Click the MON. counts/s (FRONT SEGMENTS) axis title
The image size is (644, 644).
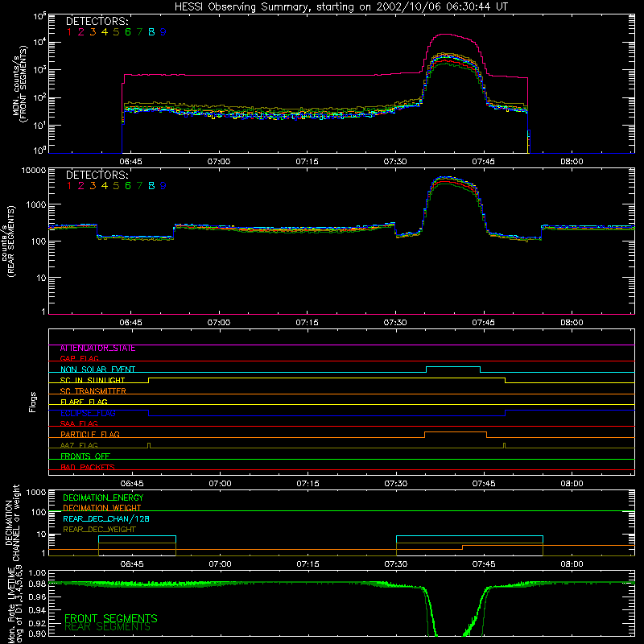point(20,84)
